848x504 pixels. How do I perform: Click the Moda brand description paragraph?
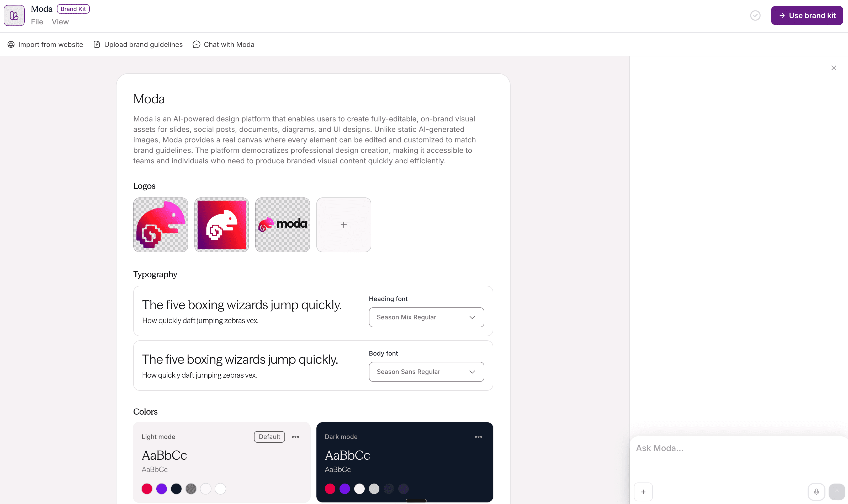coord(304,140)
